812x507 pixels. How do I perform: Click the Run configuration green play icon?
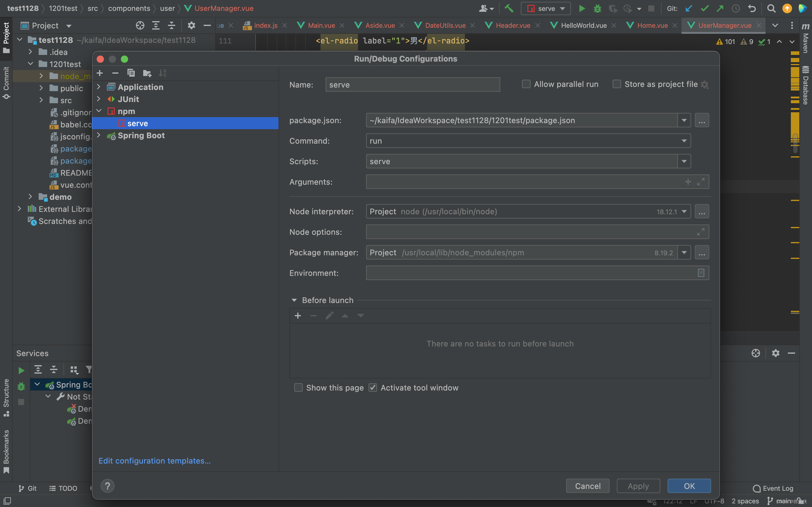click(581, 8)
